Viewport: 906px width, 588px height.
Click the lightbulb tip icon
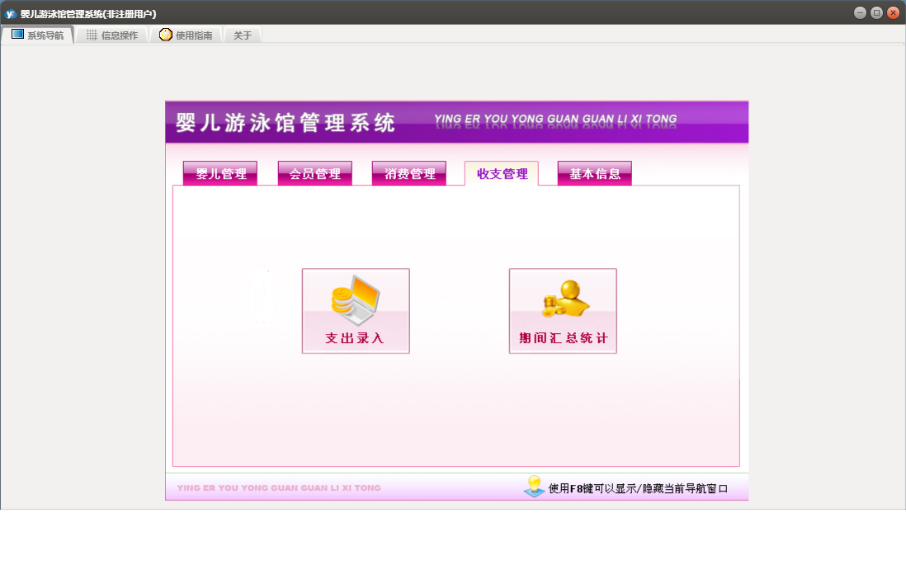[x=535, y=487]
